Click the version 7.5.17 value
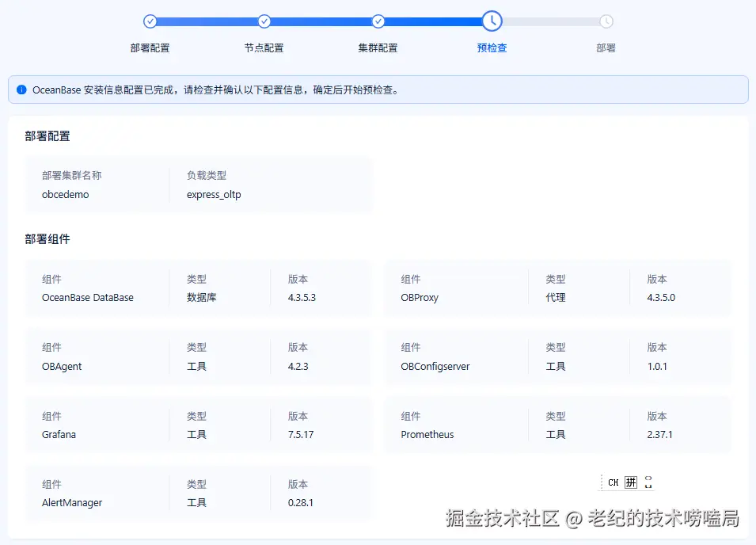Screen dimensions: 756x545 (x=301, y=435)
